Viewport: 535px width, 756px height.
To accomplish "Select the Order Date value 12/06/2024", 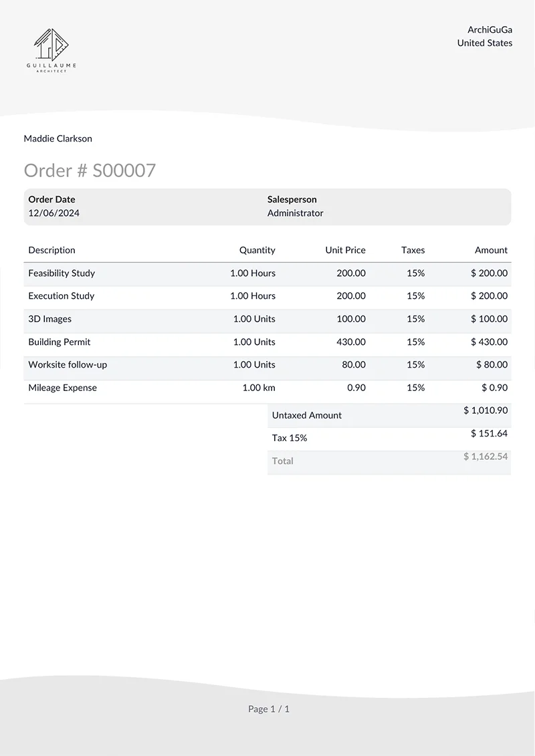I will [54, 213].
